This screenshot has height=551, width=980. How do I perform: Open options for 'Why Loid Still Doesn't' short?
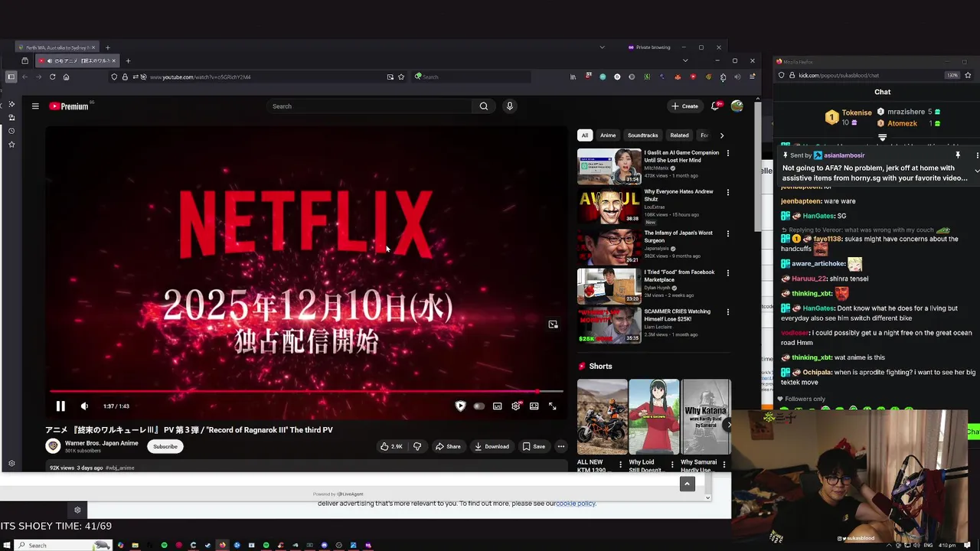(x=672, y=465)
